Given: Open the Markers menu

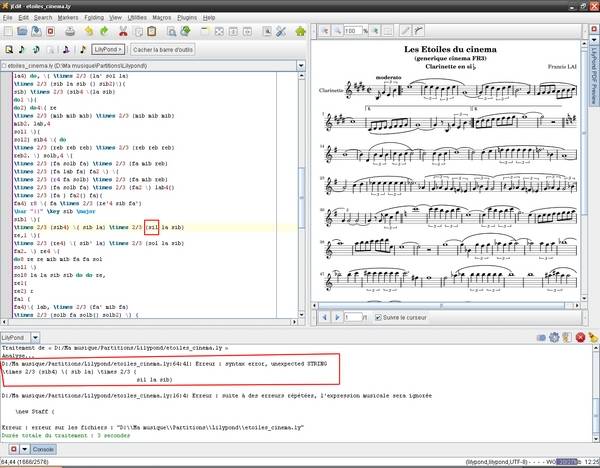Looking at the screenshot, I should [68, 18].
